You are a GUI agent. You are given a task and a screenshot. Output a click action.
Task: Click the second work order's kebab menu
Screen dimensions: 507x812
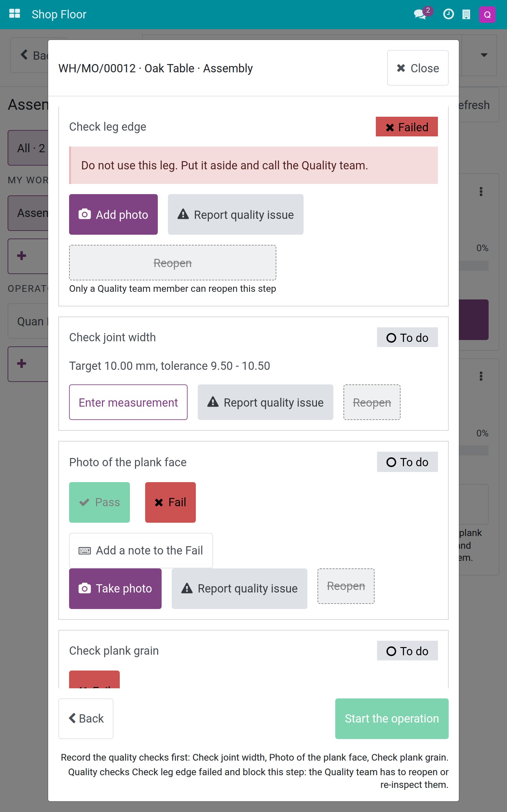click(481, 376)
